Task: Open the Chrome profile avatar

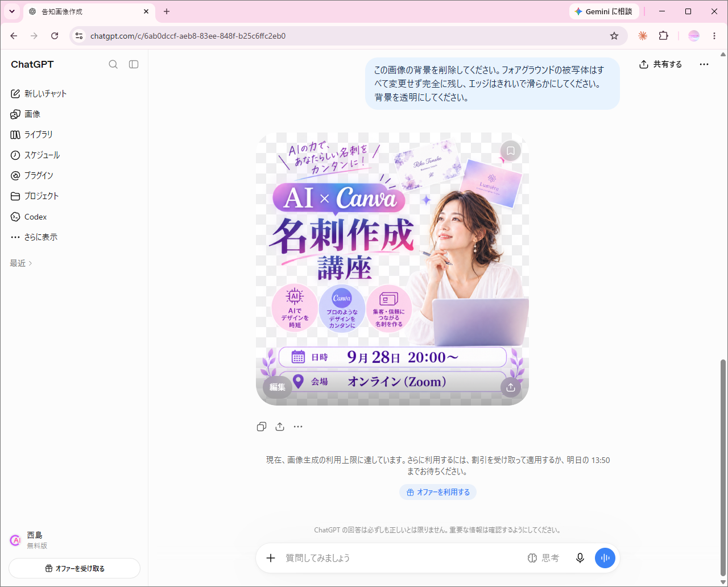Action: click(x=694, y=36)
